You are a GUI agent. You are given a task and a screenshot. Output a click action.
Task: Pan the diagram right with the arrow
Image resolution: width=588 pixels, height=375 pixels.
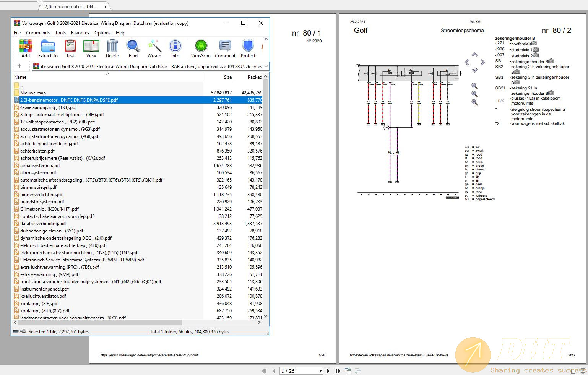coord(482,62)
